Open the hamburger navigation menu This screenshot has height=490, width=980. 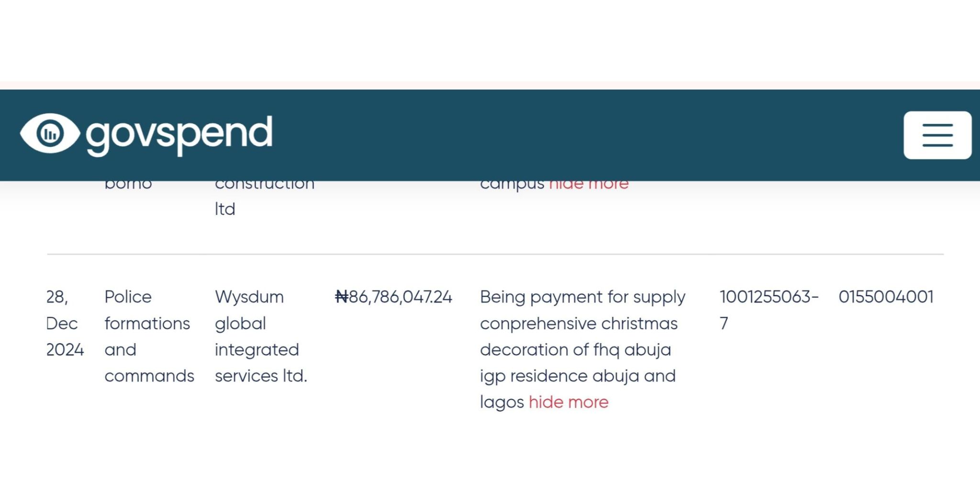[937, 135]
